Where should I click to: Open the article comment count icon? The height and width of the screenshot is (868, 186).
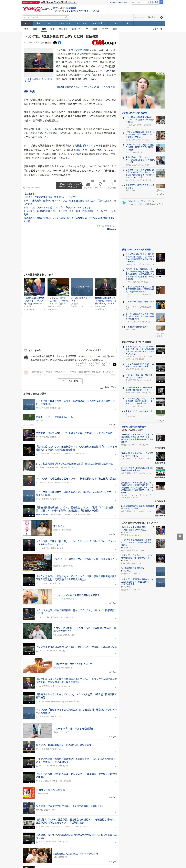click(x=42, y=43)
